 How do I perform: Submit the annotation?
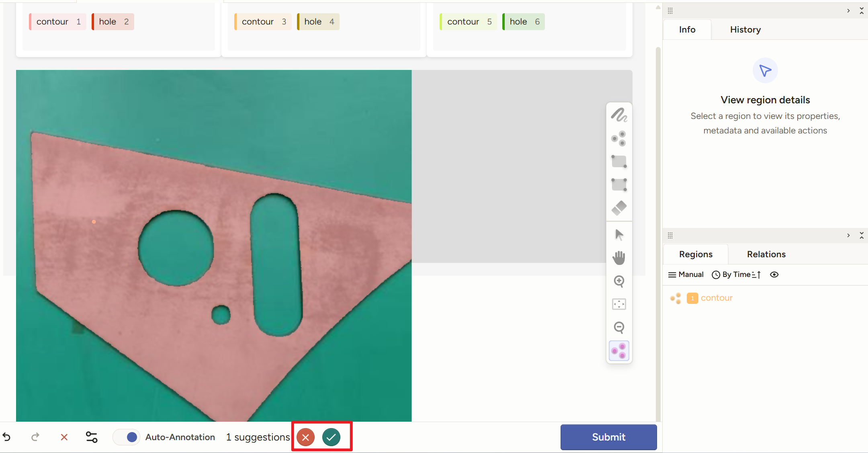pos(608,437)
